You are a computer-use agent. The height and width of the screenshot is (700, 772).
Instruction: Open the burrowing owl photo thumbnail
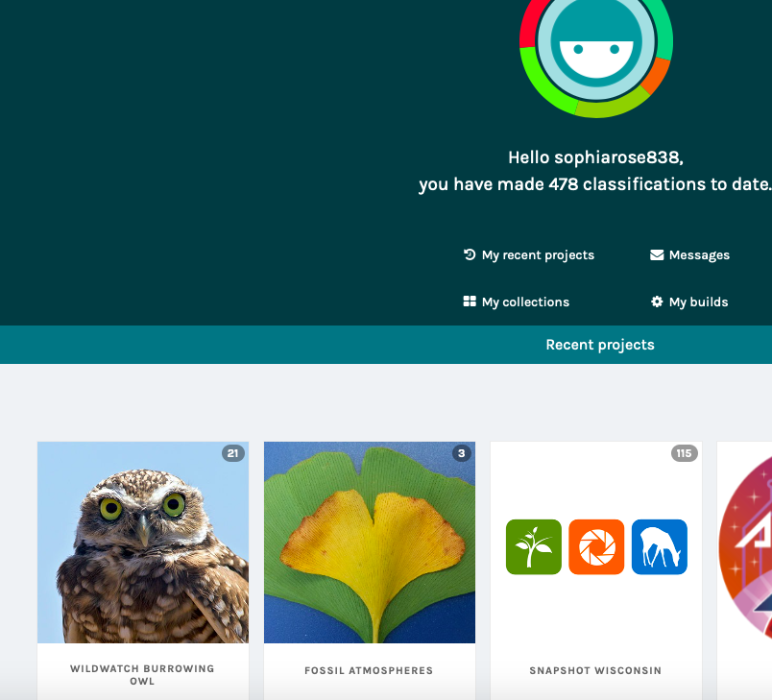point(143,543)
